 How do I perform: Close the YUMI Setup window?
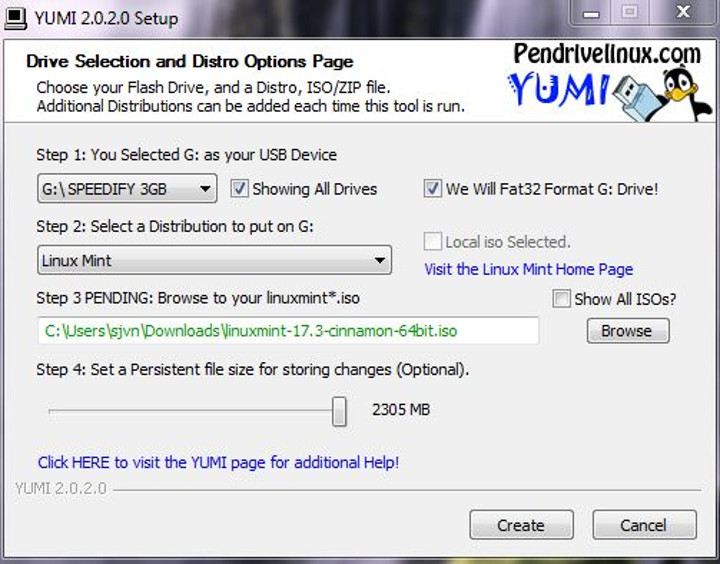683,12
